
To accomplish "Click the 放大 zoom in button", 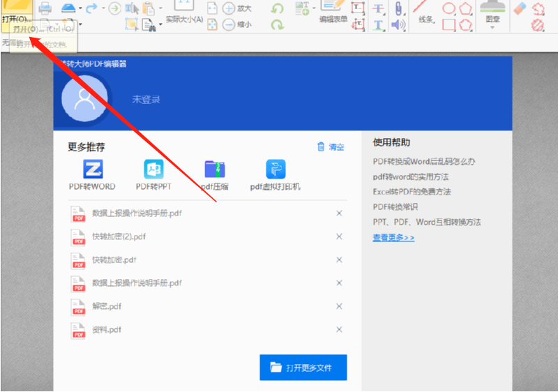I will point(237,8).
